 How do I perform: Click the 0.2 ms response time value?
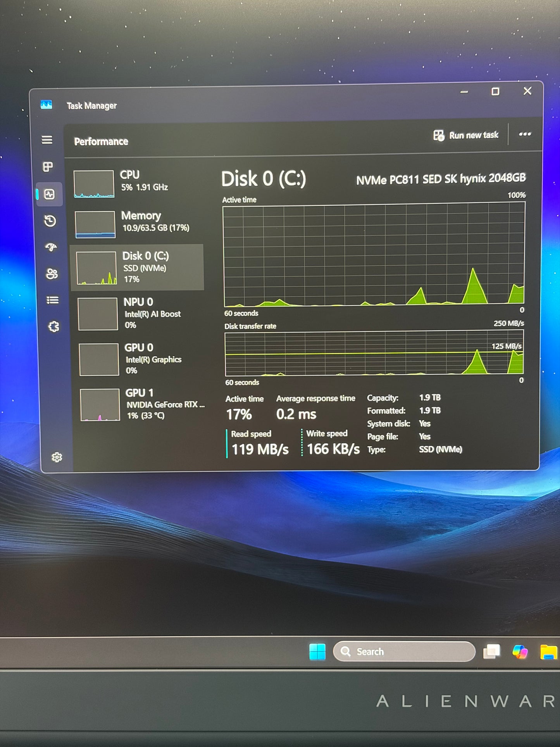296,414
